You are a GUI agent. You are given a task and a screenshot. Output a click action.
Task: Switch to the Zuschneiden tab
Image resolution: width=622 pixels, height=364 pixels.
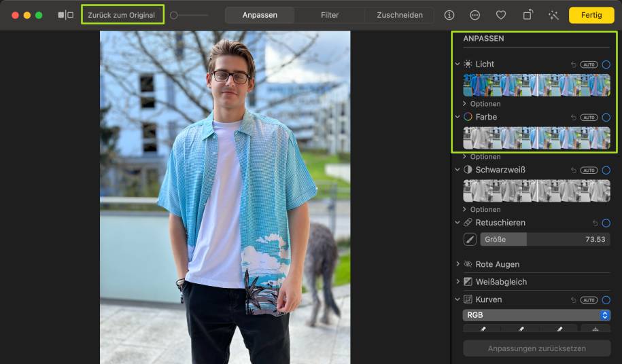[x=400, y=15]
